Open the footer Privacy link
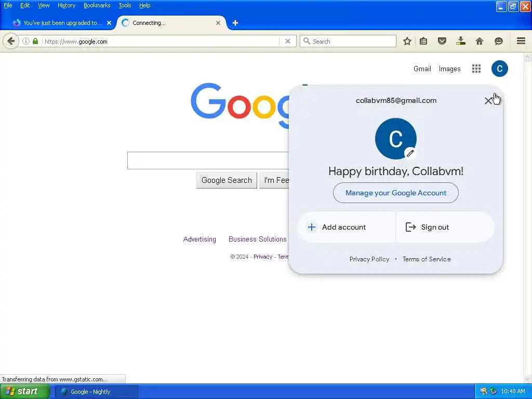The image size is (532, 399). tap(263, 257)
